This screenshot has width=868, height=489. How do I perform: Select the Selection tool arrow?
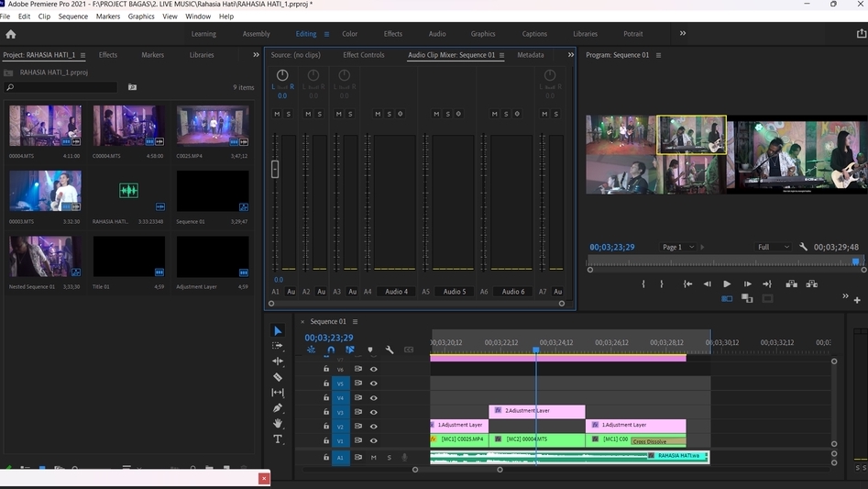click(x=278, y=330)
